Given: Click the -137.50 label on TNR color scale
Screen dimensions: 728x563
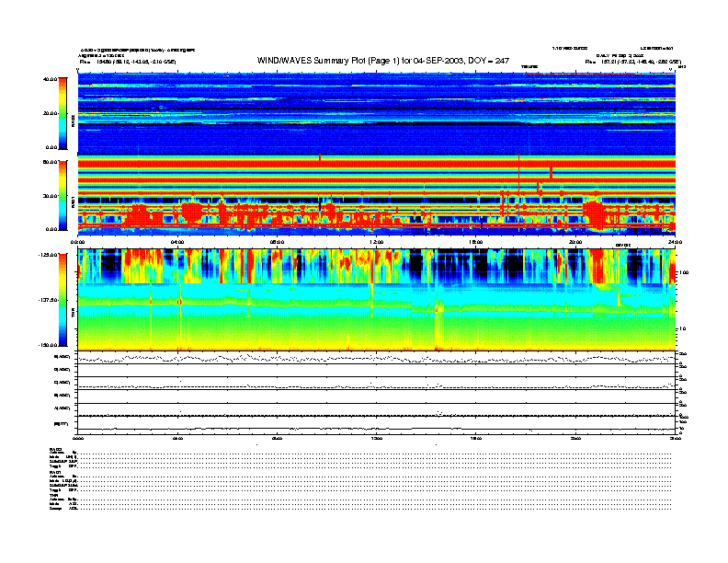Looking at the screenshot, I should (x=48, y=300).
